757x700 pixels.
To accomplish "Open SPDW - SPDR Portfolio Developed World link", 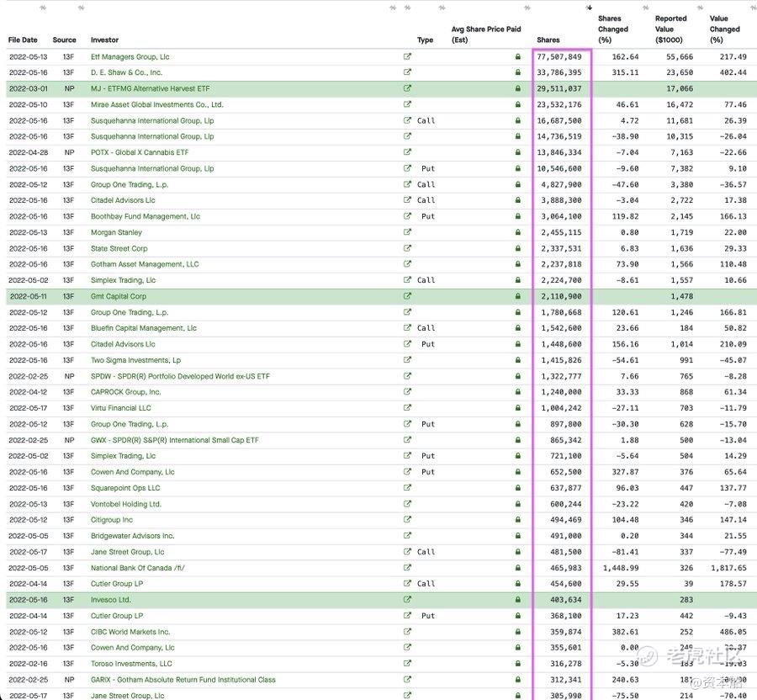I will coord(180,376).
